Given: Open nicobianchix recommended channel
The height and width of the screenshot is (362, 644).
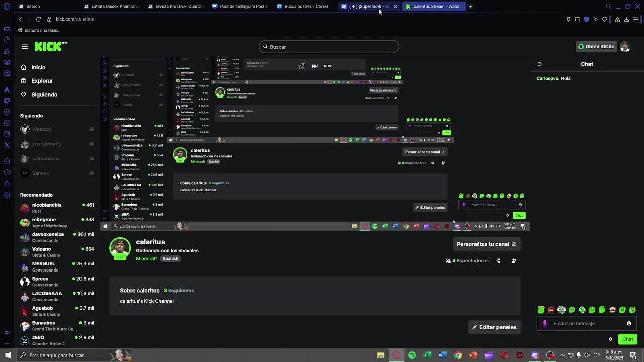Looking at the screenshot, I should click(57, 208).
